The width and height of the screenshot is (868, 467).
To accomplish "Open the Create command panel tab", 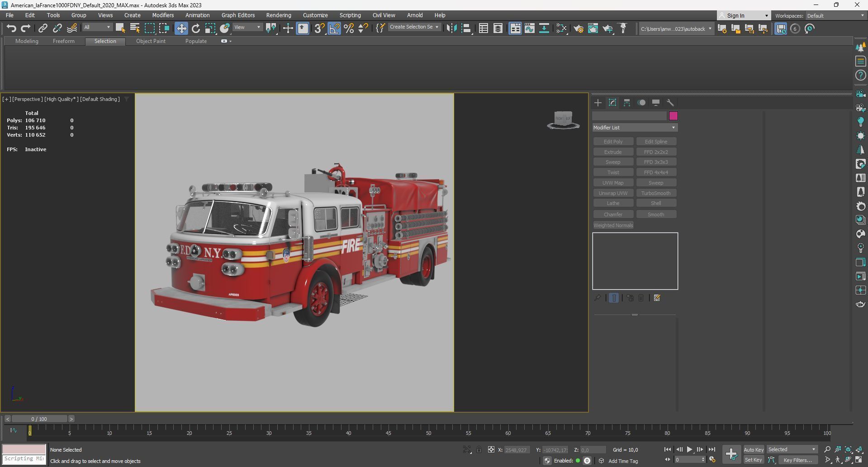I will (598, 103).
